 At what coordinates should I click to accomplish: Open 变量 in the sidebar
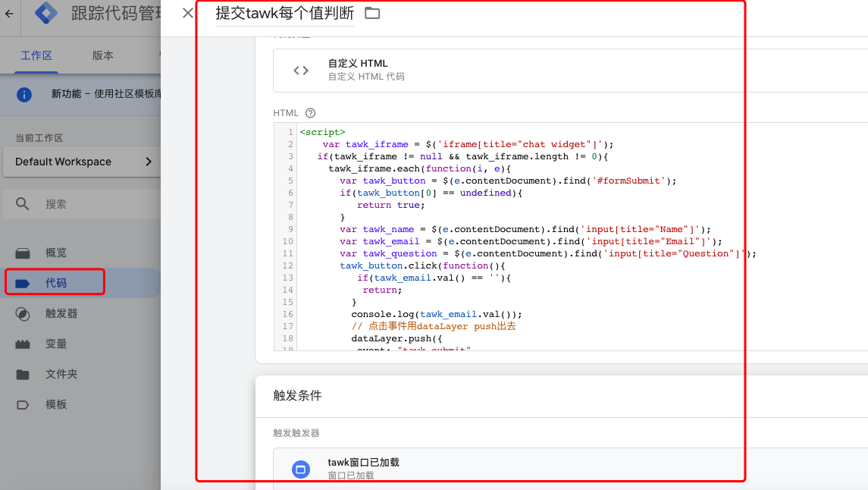tap(56, 344)
